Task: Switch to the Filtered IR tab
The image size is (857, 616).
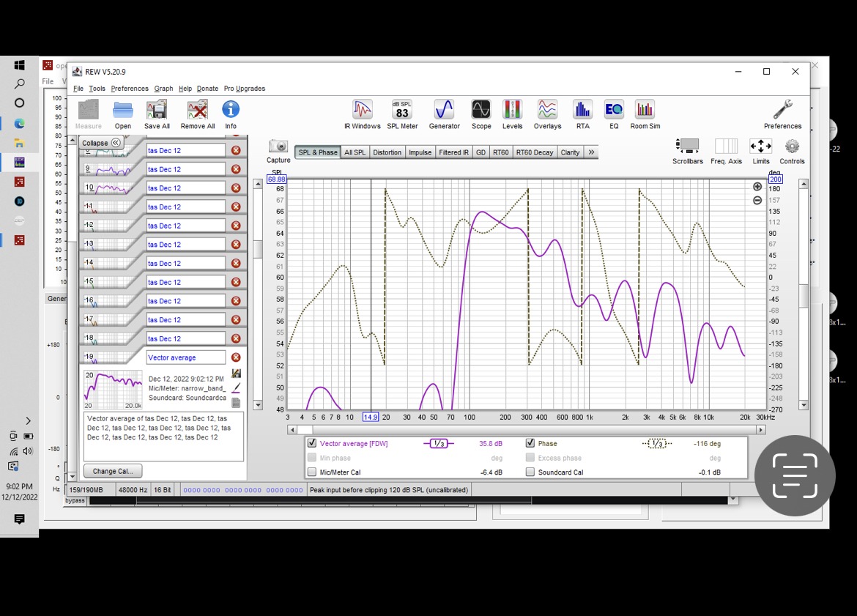Action: tap(453, 152)
